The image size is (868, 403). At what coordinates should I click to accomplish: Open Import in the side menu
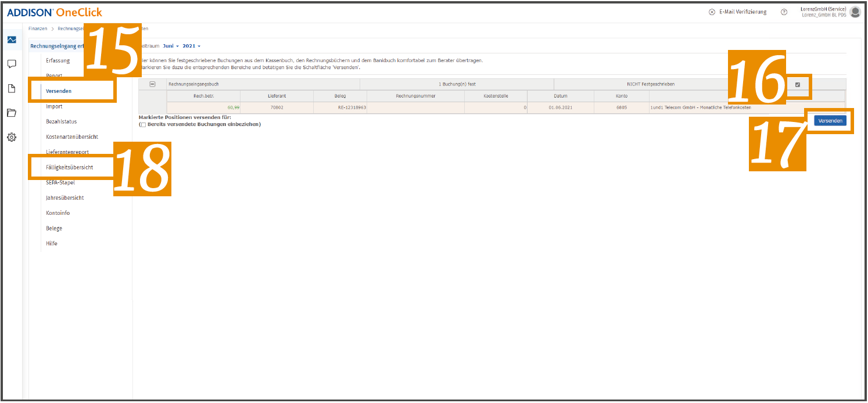[x=54, y=106]
